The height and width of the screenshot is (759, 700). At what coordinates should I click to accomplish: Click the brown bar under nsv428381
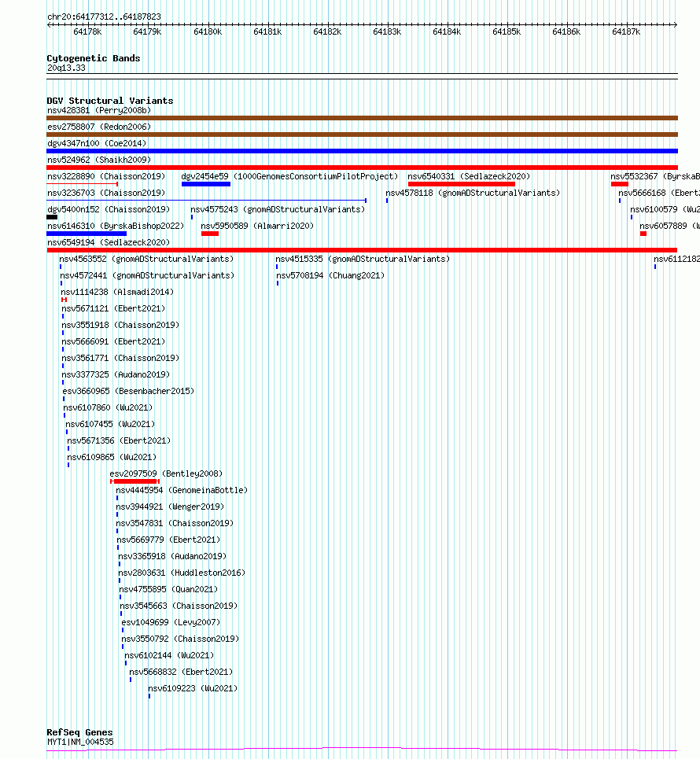[362, 118]
